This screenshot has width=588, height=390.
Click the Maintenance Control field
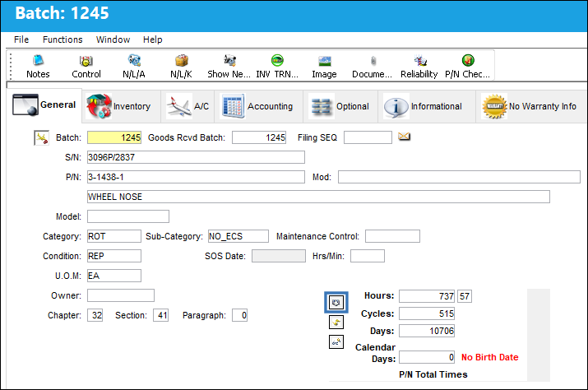(392, 236)
